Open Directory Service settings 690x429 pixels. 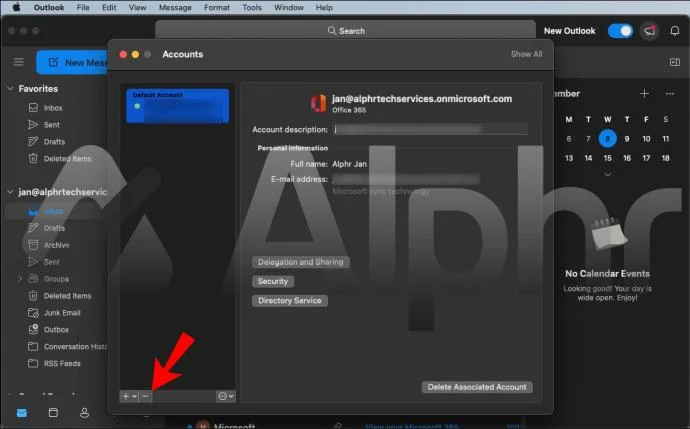click(x=290, y=301)
